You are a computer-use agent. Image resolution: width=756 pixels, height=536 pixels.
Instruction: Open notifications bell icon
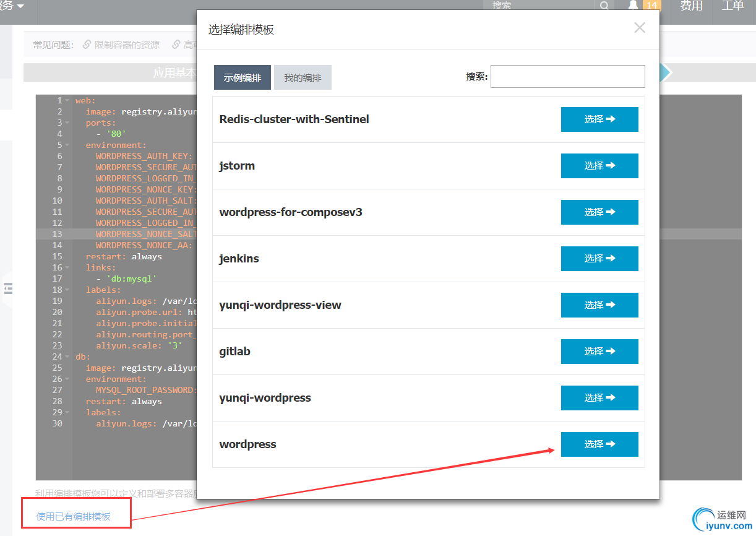pos(633,6)
